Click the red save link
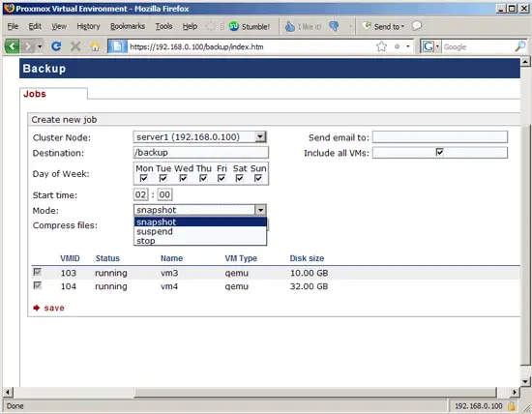Screen dimensions: 532x414 (x=54, y=308)
